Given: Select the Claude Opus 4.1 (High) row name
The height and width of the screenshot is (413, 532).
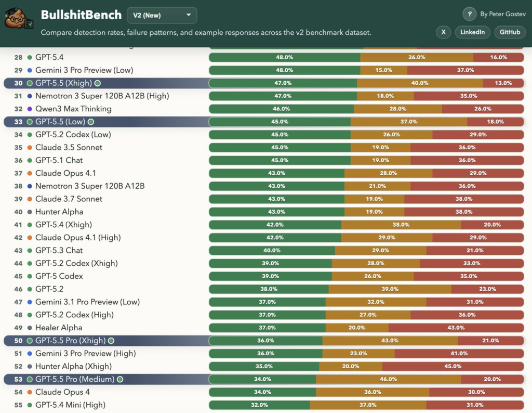Looking at the screenshot, I should 78,238.
